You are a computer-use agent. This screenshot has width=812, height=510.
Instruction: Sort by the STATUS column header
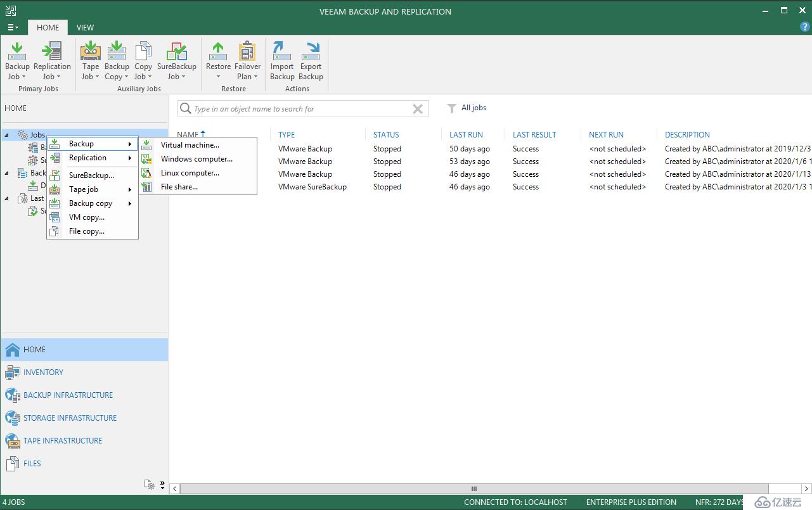[386, 134]
